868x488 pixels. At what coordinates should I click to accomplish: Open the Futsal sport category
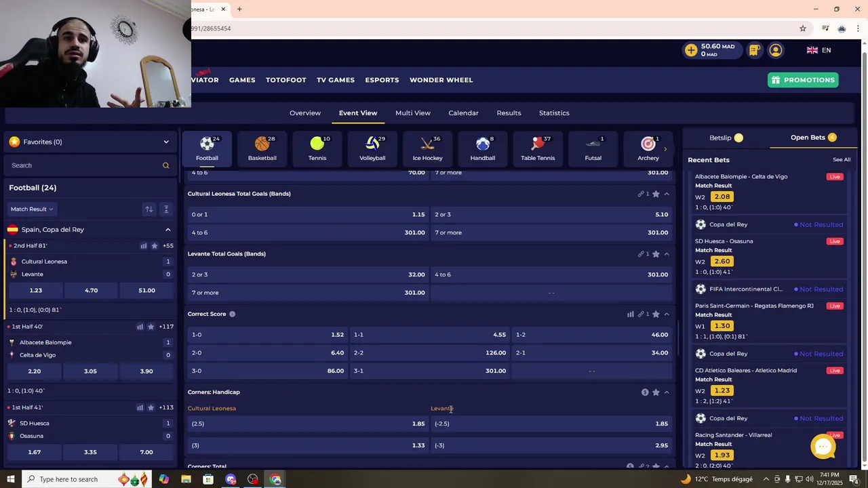click(x=593, y=148)
